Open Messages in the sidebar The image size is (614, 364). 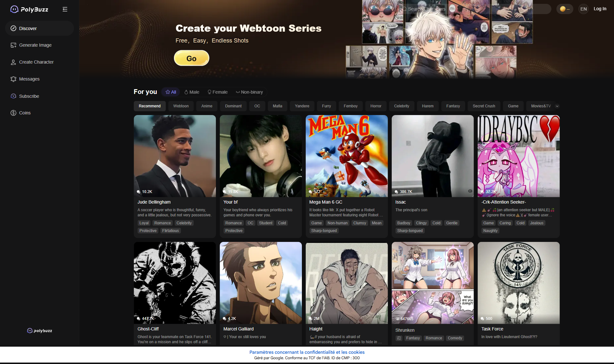[39, 79]
